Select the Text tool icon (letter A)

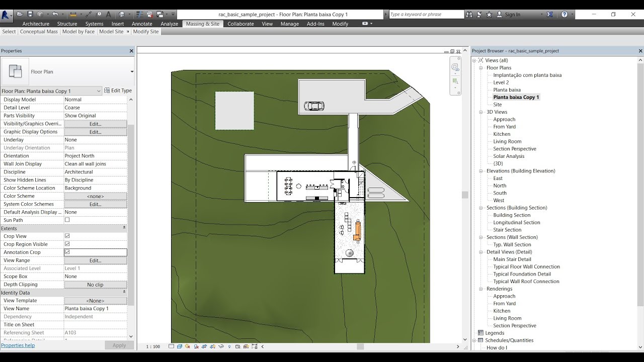click(109, 14)
